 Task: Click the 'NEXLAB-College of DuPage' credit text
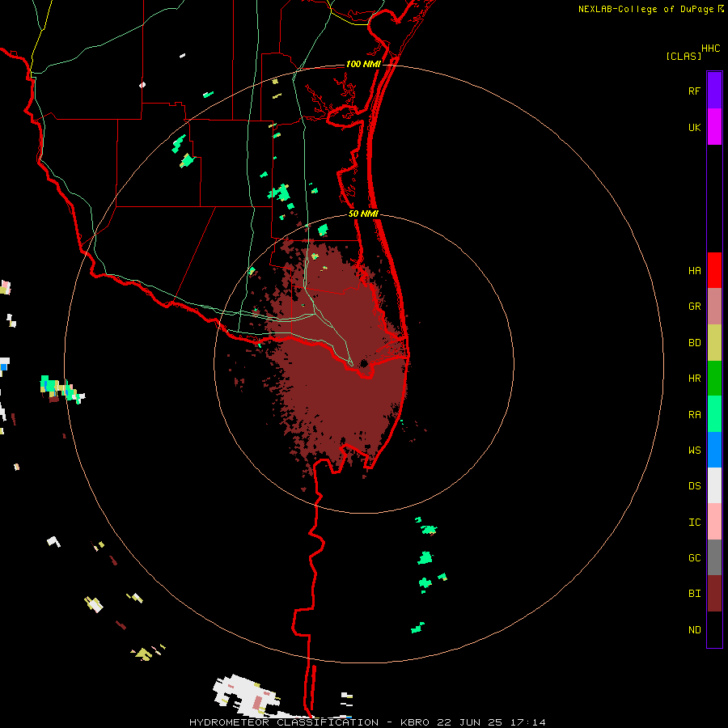645,9
